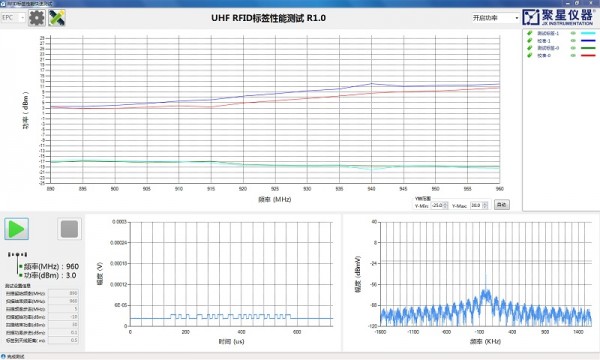
Task: Click the 频率(MHz) : 960 readout
Action: [x=51, y=266]
